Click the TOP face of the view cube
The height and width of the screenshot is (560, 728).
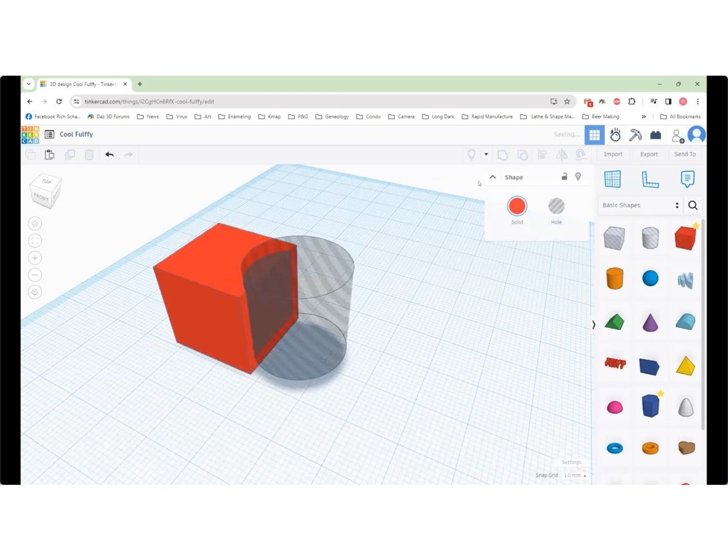(46, 183)
